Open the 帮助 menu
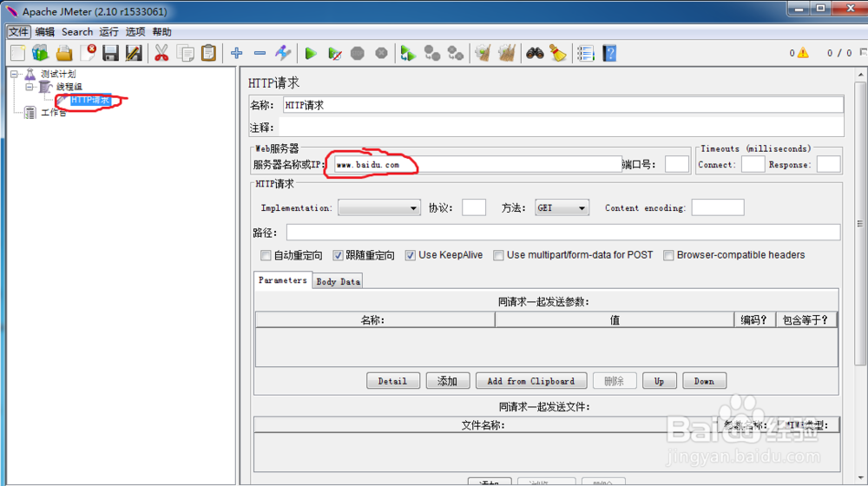 (161, 31)
